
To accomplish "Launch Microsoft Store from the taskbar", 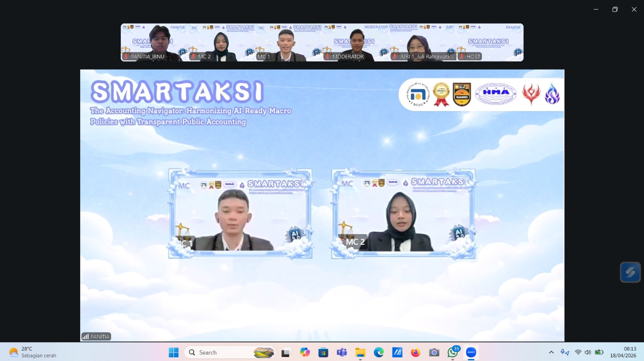I will [x=323, y=353].
